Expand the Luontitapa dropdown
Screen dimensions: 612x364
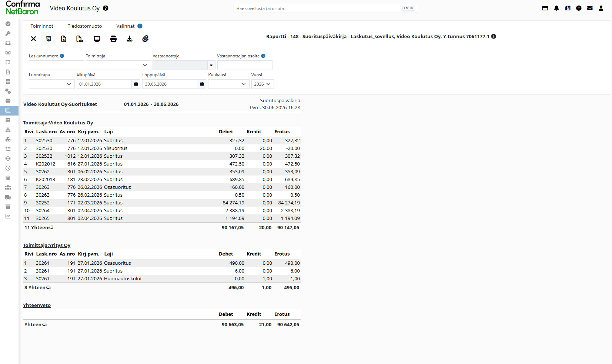(51, 84)
